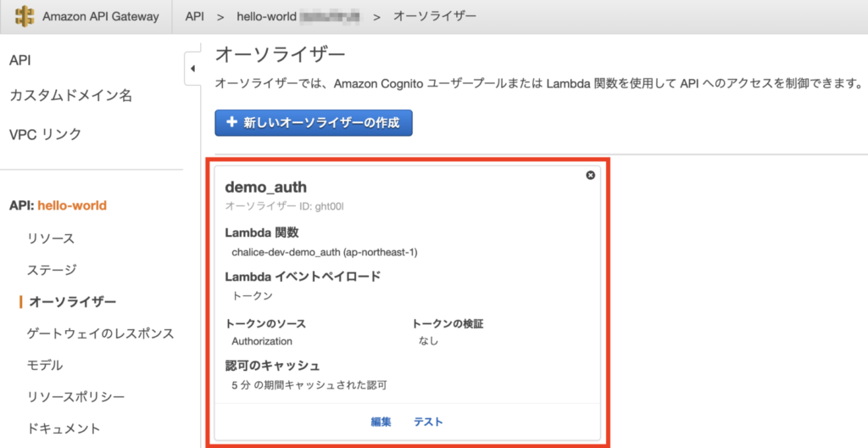
Task: Click the 認可のキャッシュ label
Action: [x=272, y=366]
